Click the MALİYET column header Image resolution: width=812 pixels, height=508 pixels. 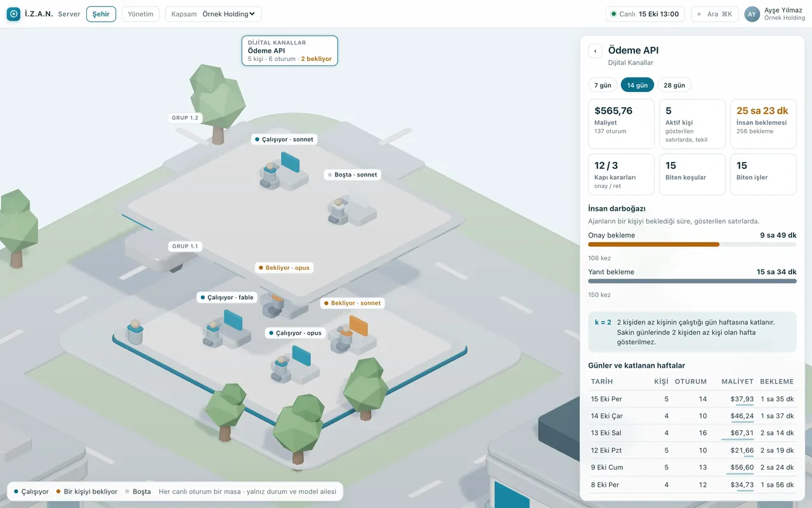tap(737, 382)
